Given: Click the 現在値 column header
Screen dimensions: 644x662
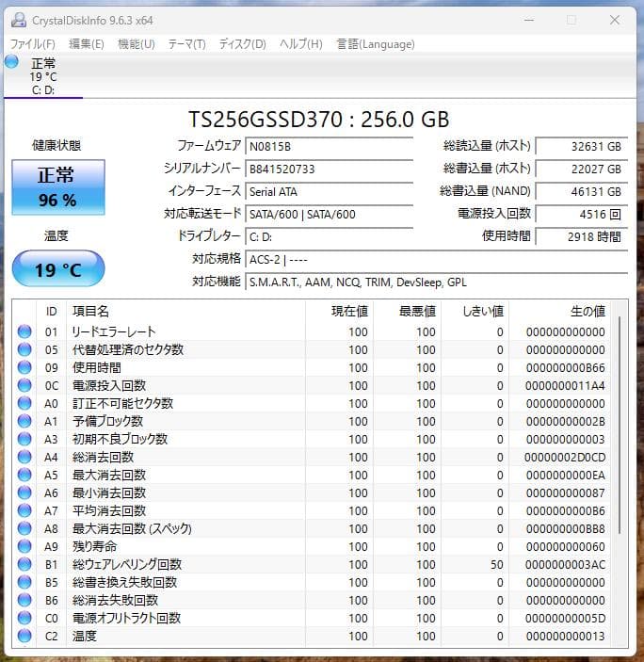Looking at the screenshot, I should pos(339,312).
